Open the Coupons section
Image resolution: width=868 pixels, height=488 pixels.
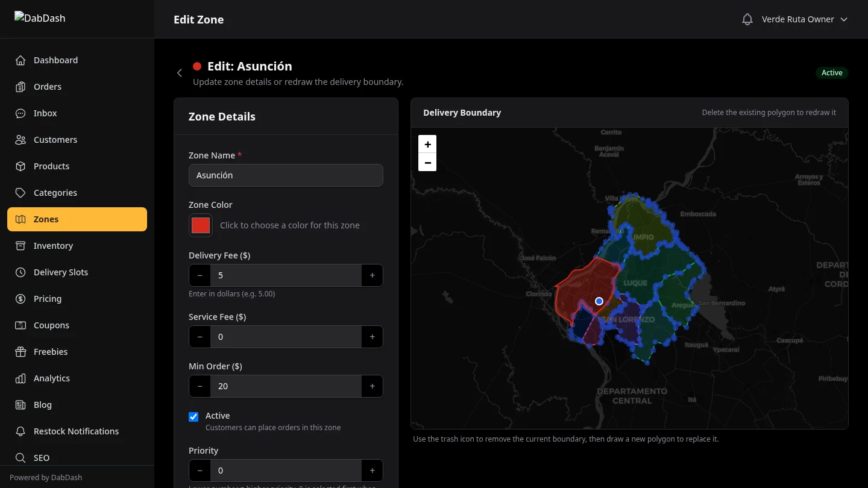[51, 325]
